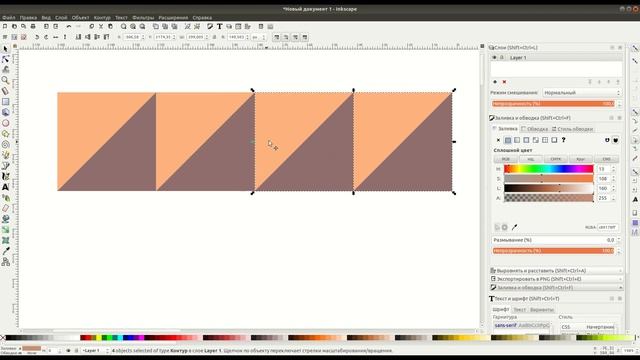Viewport: 640px width, 360px height.
Task: Open the Контур menu
Action: click(102, 18)
